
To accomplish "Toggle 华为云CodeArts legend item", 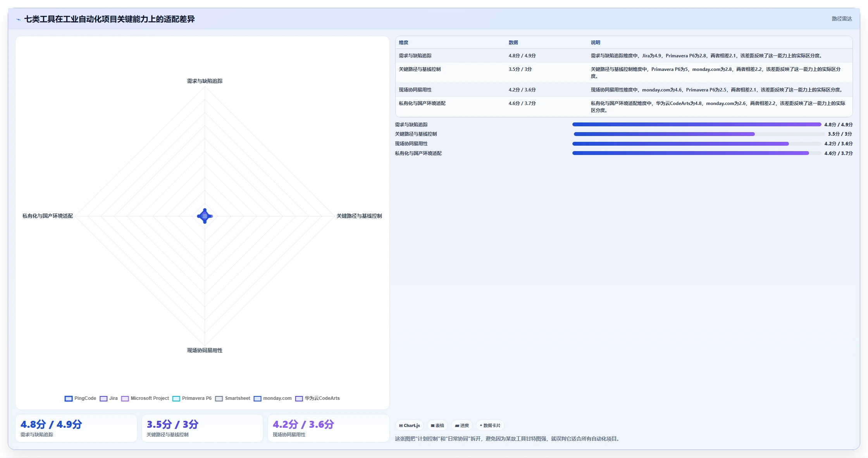I will (x=317, y=398).
